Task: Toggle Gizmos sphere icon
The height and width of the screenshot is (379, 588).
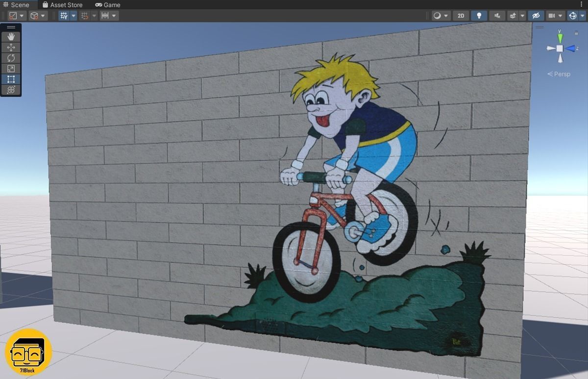Action: [x=572, y=16]
